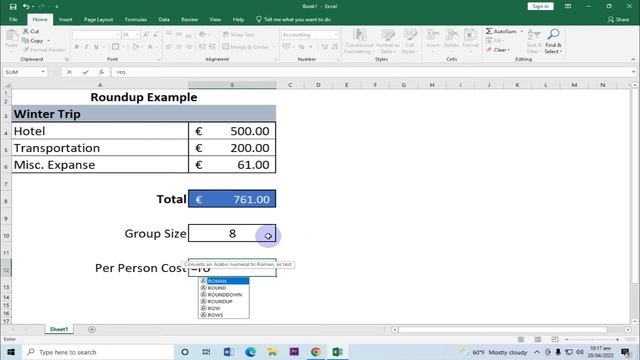
Task: Increase font size with larger A icon
Action: (x=146, y=35)
